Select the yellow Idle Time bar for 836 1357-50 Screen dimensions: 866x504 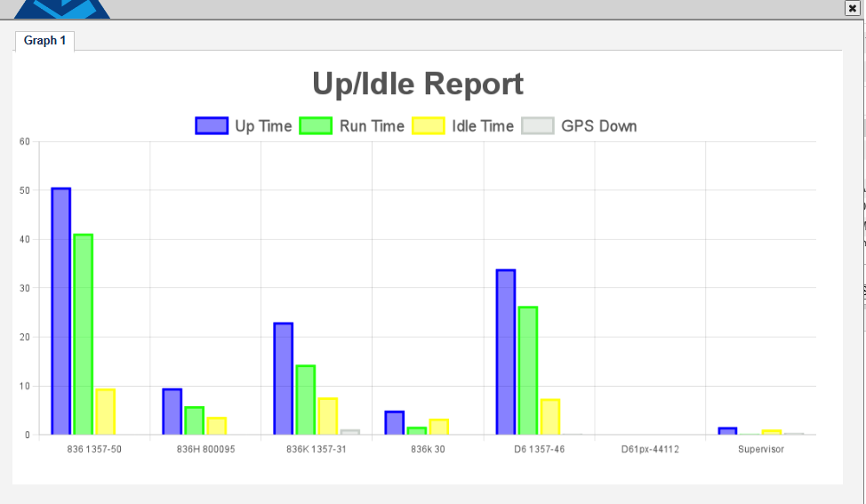pos(106,412)
